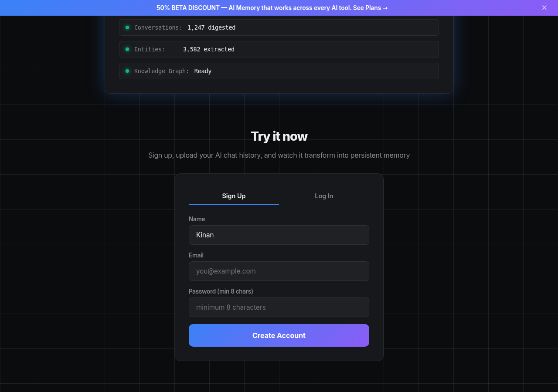Viewport: 558px width, 392px height.
Task: Click the green dot beside Knowledge Graph
Action: pyautogui.click(x=127, y=71)
